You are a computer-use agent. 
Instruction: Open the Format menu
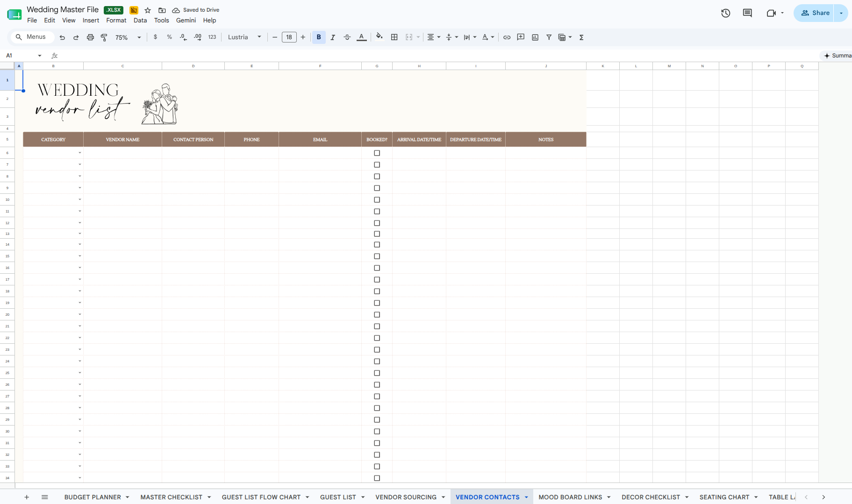[116, 21]
